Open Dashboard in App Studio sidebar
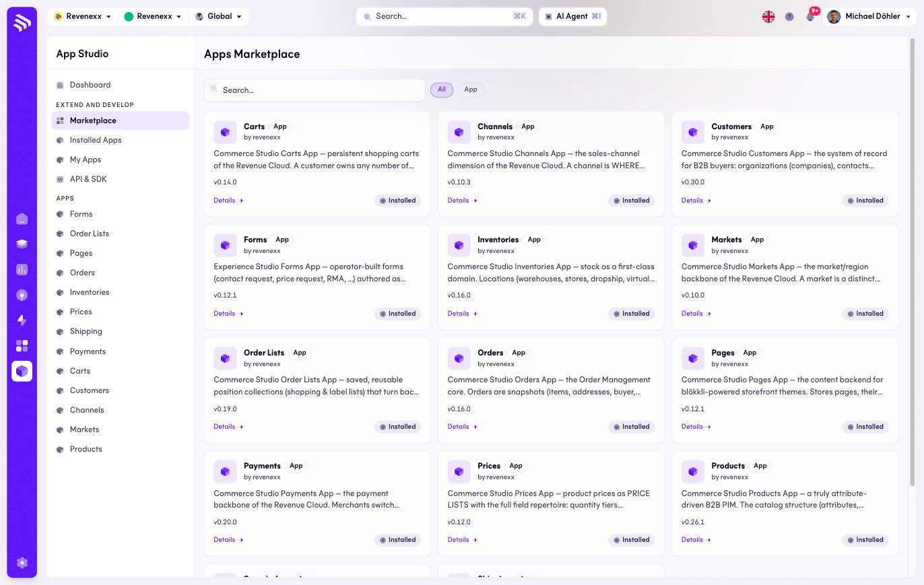 (121, 85)
